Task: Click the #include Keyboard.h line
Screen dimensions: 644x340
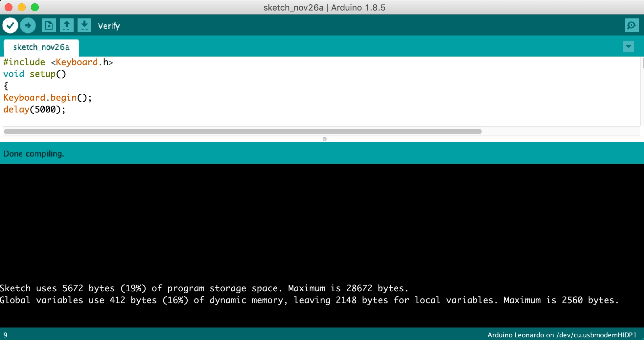Action: click(x=58, y=62)
